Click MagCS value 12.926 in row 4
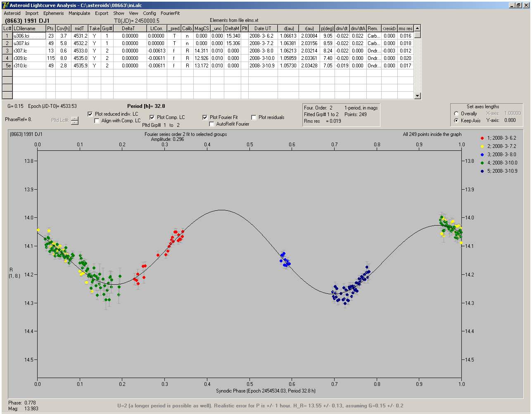 (x=202, y=58)
